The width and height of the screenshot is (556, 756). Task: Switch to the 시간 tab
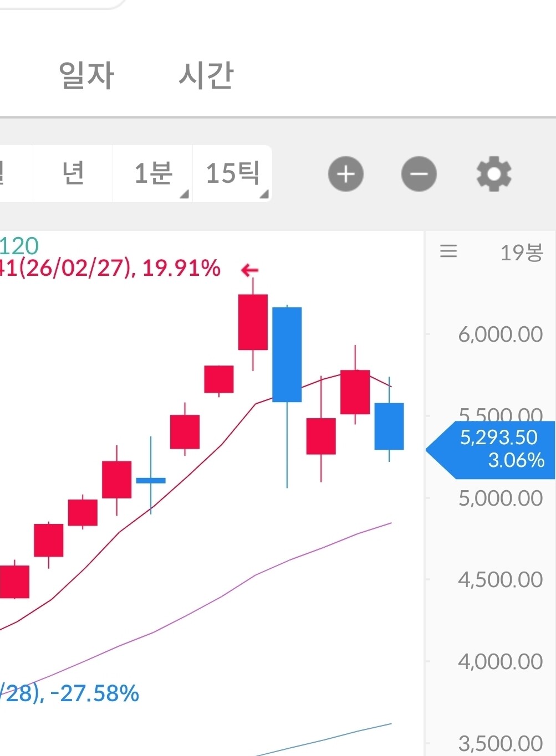tap(206, 75)
